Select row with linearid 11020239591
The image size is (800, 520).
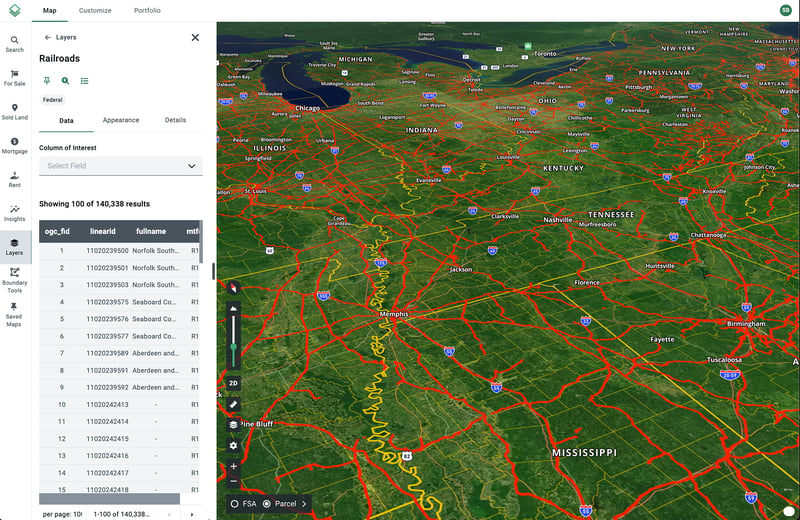point(119,370)
